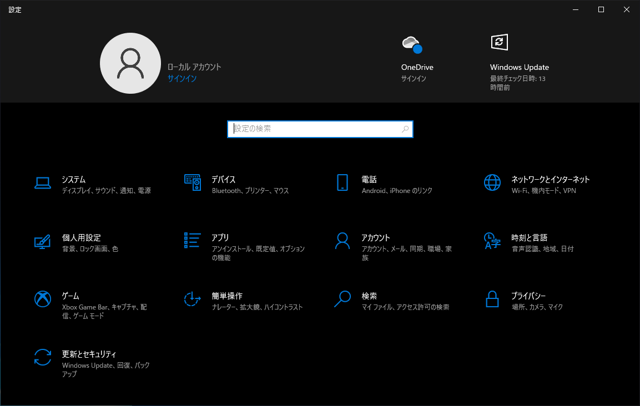This screenshot has height=406, width=640.
Task: Go to アプリ title text
Action: click(220, 238)
